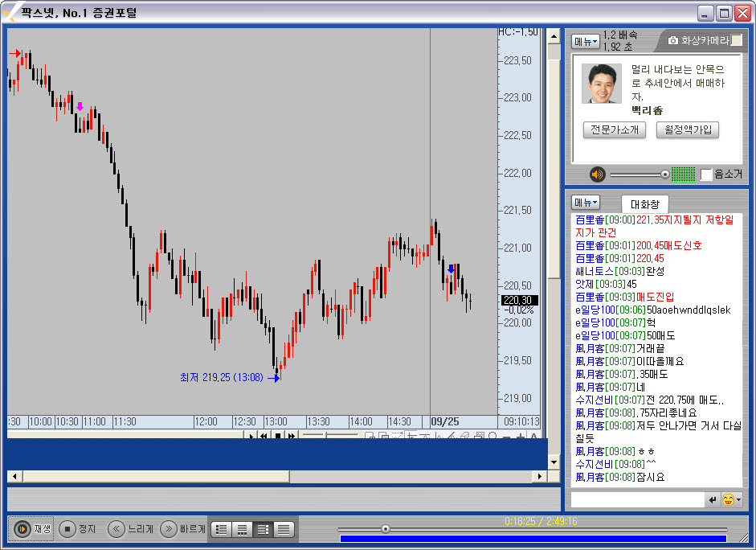Image resolution: width=756 pixels, height=550 pixels.
Task: Select the fourth layout view icon
Action: (x=284, y=529)
